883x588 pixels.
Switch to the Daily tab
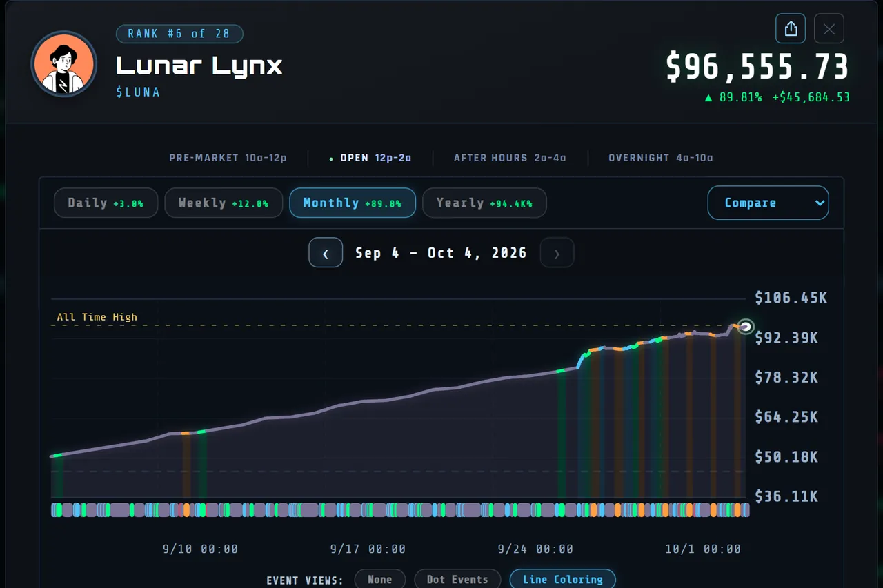(x=106, y=203)
